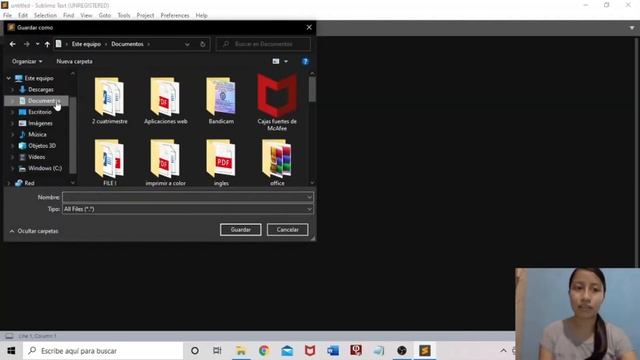Open the Selection menu
The width and height of the screenshot is (640, 360).
pyautogui.click(x=45, y=16)
